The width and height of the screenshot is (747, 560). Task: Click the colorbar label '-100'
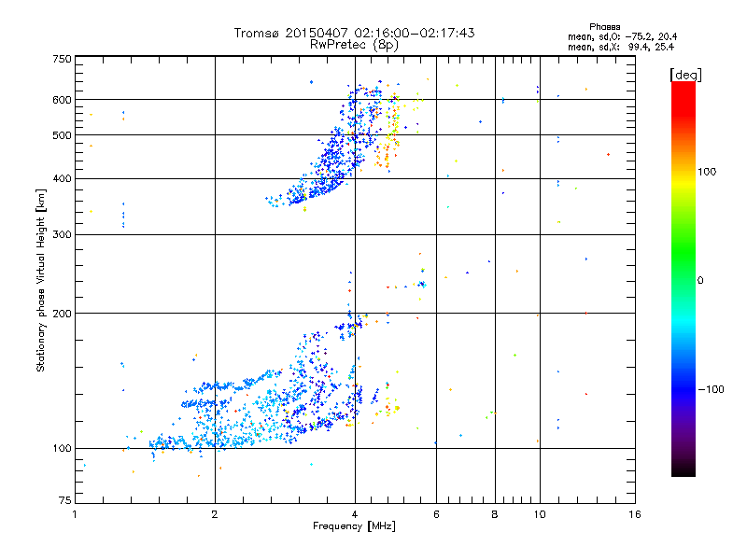(711, 389)
